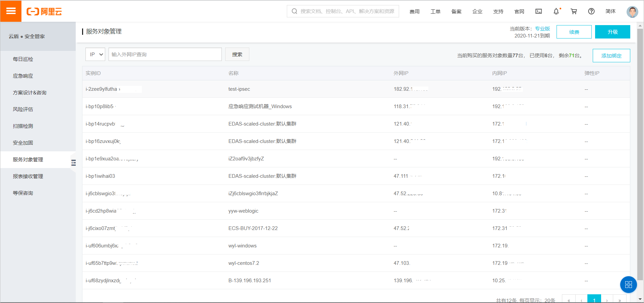Open the 支持 top menu
The width and height of the screenshot is (644, 303).
pos(498,11)
